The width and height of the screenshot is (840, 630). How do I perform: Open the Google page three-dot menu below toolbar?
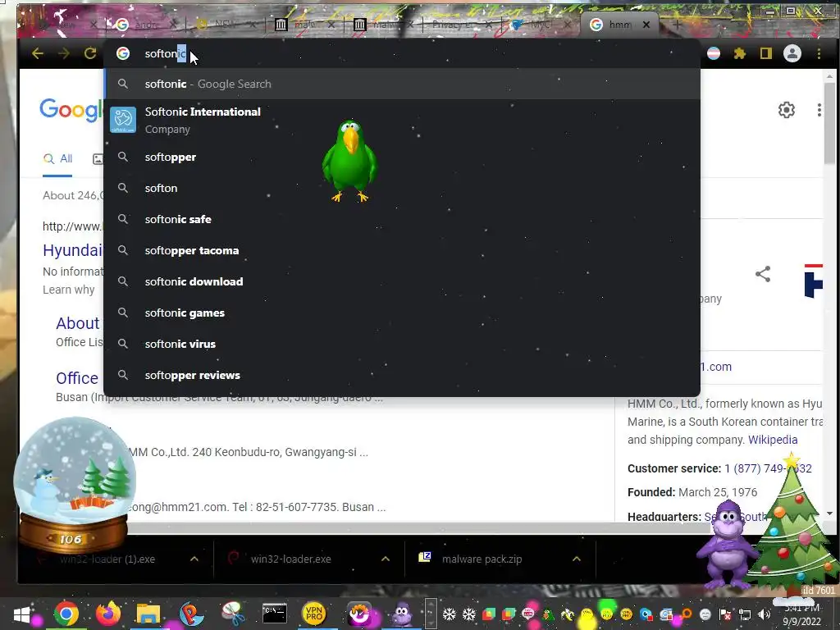coord(819,111)
